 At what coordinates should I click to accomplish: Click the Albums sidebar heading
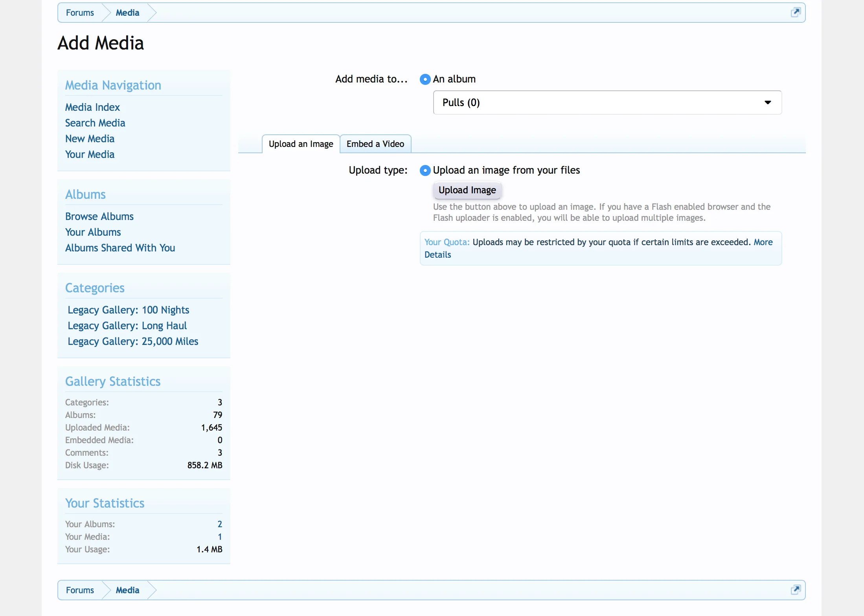pos(85,194)
